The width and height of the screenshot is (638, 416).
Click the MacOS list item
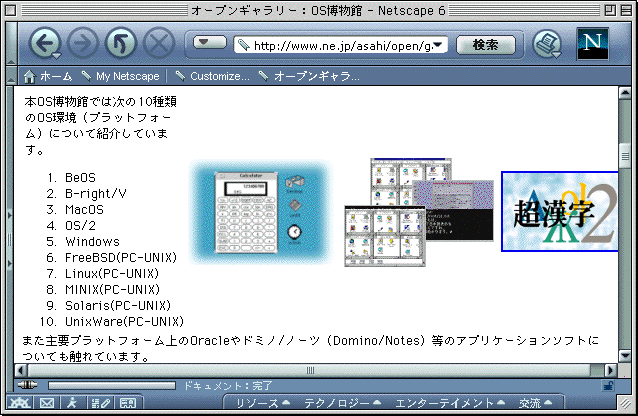(x=84, y=210)
